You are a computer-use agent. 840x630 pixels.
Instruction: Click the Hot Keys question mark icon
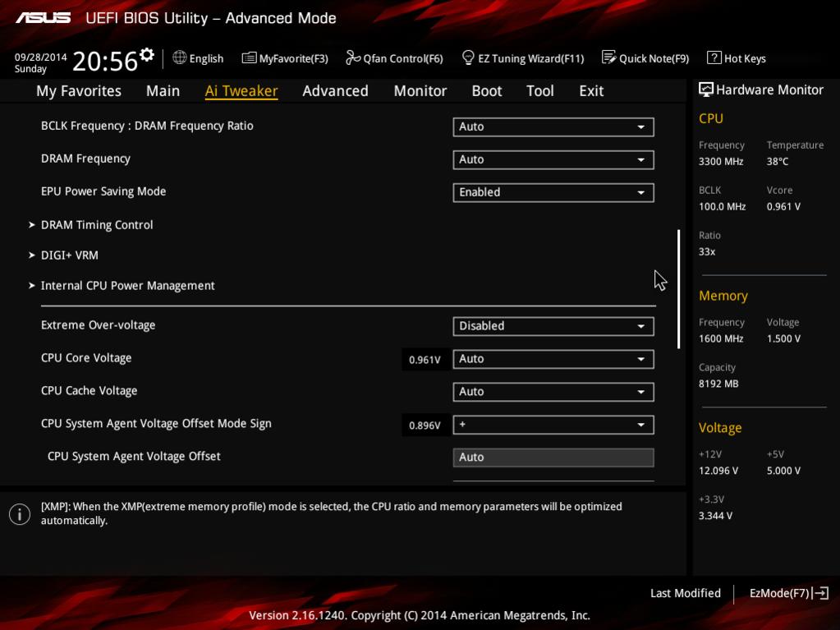714,57
